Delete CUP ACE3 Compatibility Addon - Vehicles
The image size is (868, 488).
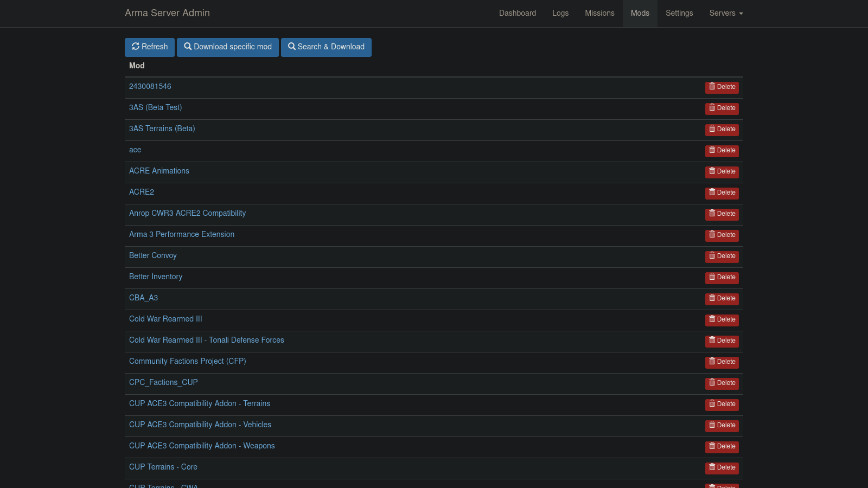(x=722, y=426)
